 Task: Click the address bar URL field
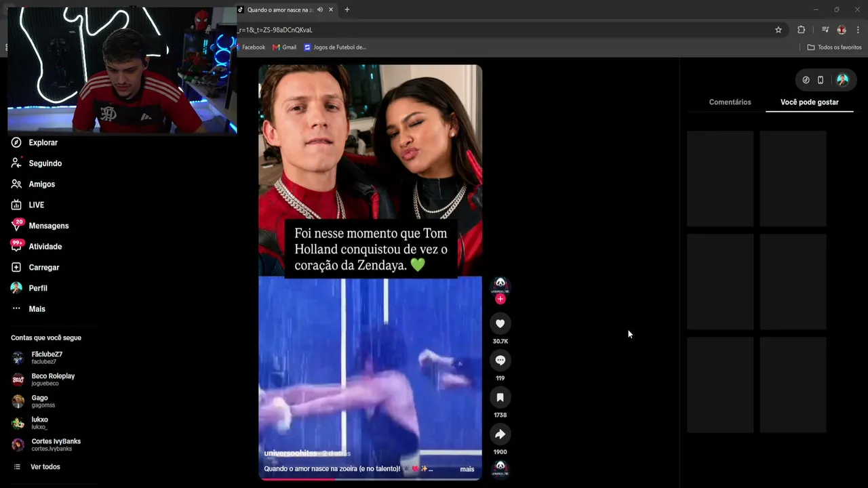(x=502, y=30)
